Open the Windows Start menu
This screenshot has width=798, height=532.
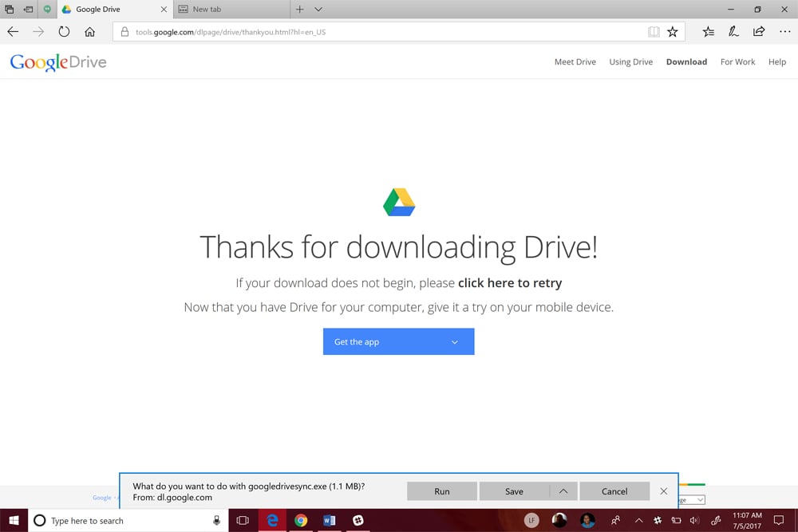(14, 520)
